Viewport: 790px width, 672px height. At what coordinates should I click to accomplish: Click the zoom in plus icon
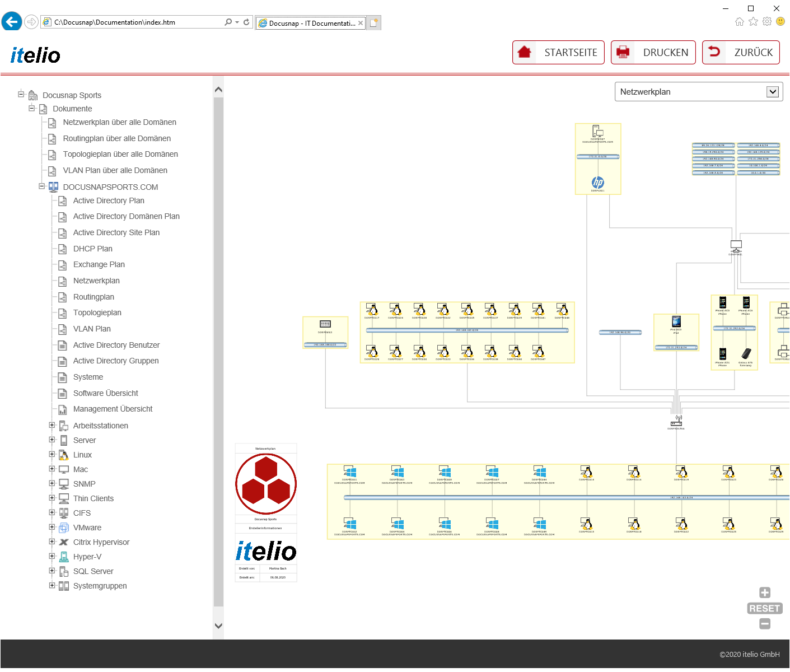pos(765,592)
